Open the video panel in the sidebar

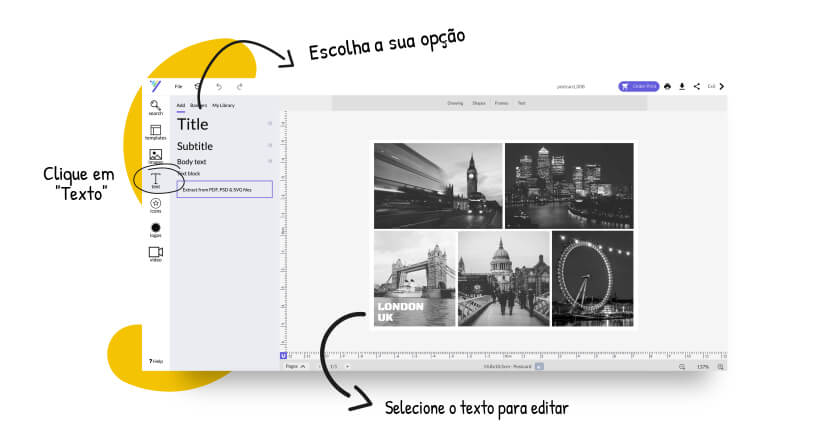tap(155, 254)
